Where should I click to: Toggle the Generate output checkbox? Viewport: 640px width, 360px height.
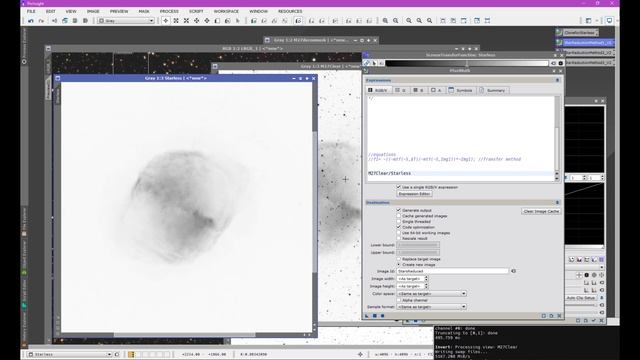[x=399, y=210]
